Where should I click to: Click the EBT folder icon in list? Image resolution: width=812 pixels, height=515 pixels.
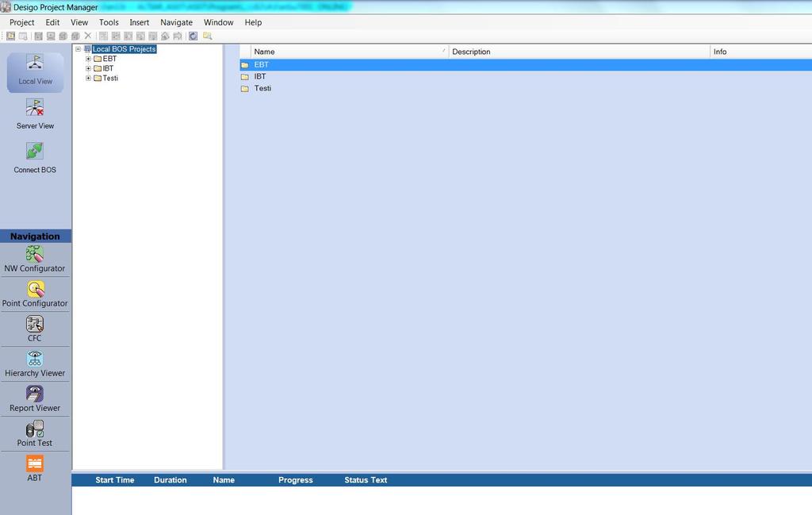click(x=245, y=65)
